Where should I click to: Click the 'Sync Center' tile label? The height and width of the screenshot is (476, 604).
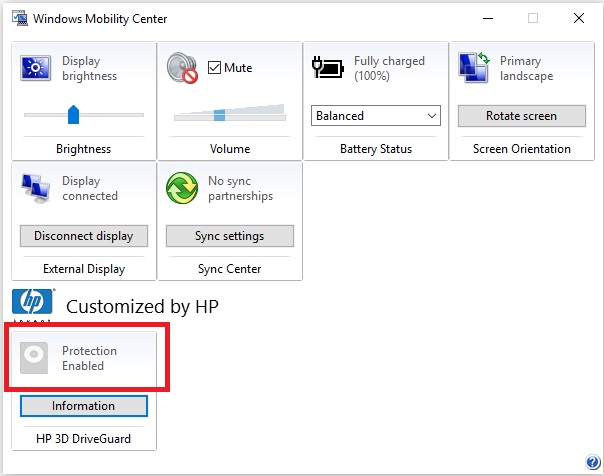pyautogui.click(x=230, y=269)
